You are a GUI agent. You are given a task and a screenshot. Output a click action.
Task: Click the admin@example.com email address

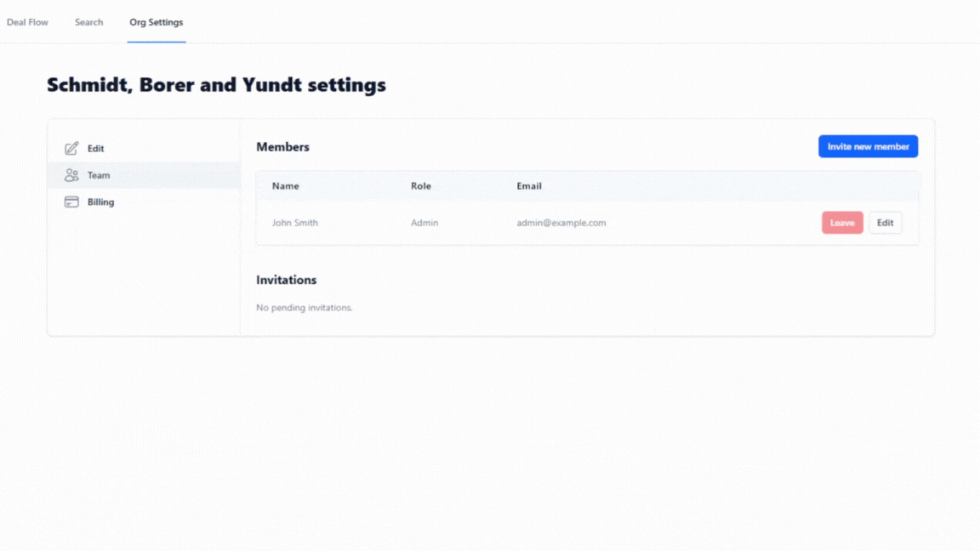click(561, 223)
